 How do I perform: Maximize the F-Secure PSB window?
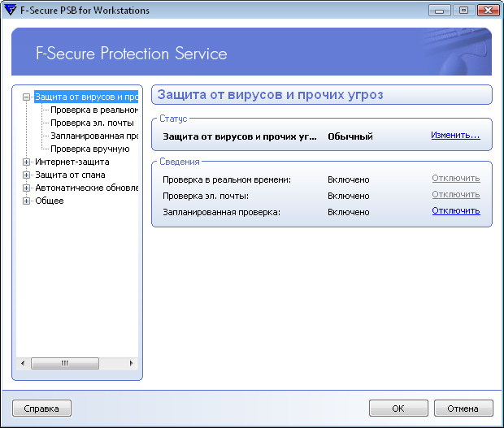[463, 11]
